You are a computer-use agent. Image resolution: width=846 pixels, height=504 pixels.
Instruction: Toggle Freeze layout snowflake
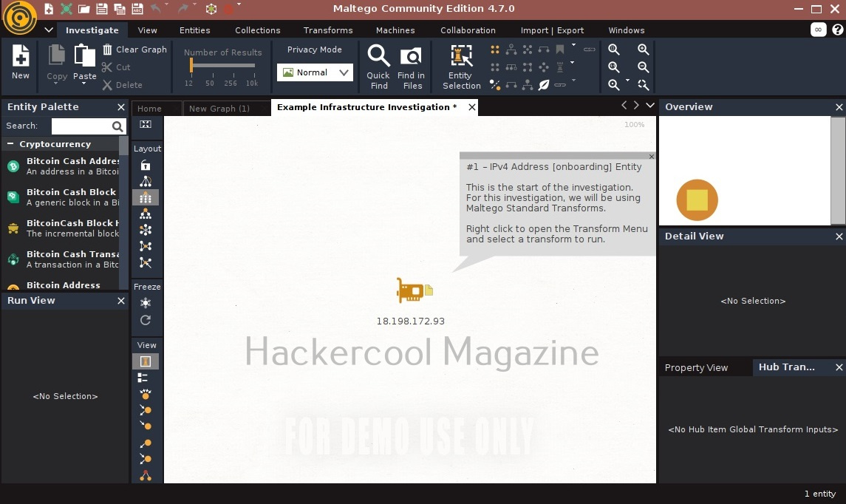coord(146,303)
